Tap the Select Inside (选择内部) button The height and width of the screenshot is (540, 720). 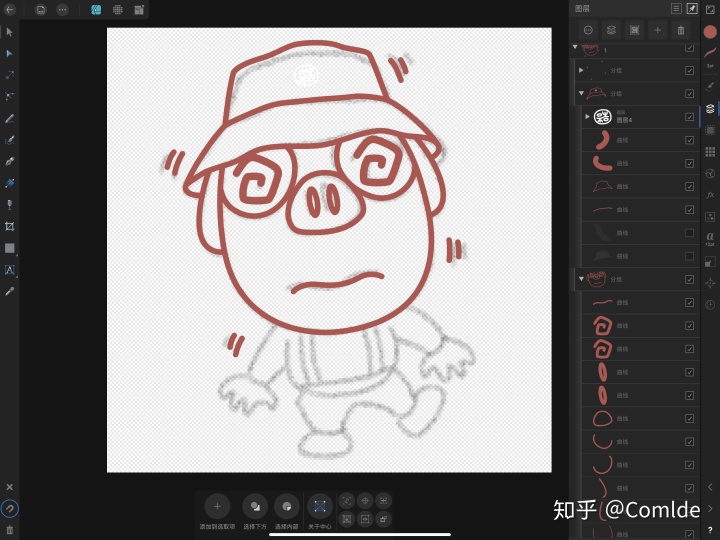point(287,506)
